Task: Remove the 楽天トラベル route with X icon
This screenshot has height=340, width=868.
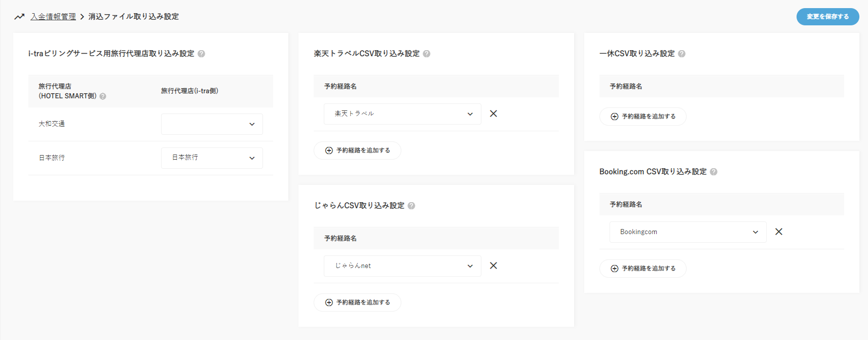Action: pyautogui.click(x=493, y=114)
